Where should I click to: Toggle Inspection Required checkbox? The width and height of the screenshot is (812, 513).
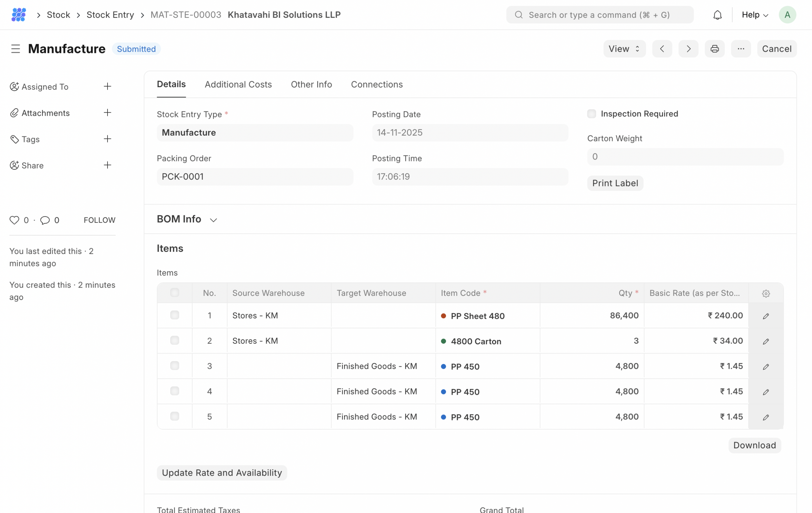pyautogui.click(x=592, y=114)
